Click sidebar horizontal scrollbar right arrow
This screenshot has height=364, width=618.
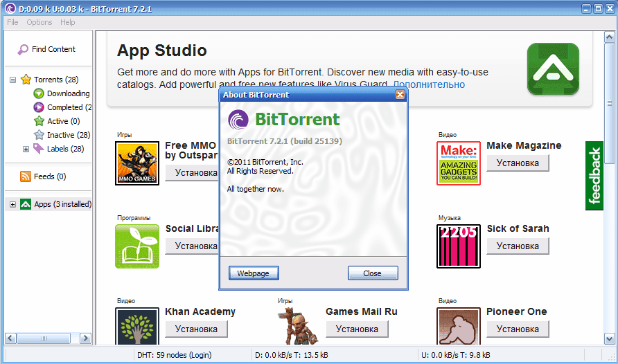(x=85, y=338)
